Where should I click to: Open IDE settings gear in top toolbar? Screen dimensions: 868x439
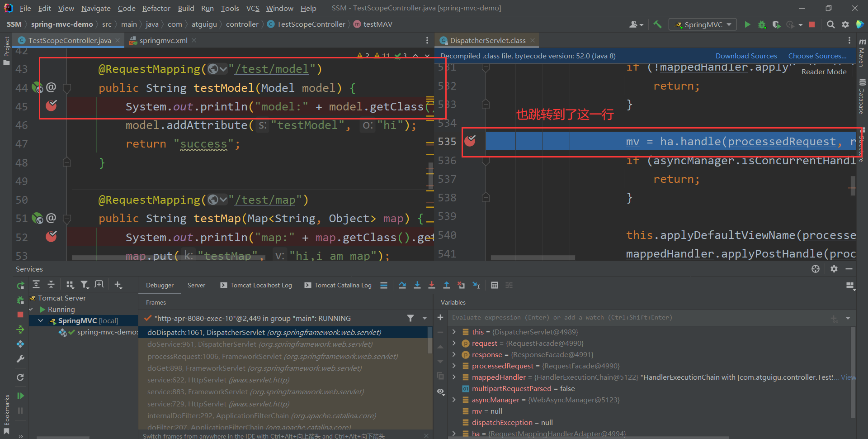[845, 24]
